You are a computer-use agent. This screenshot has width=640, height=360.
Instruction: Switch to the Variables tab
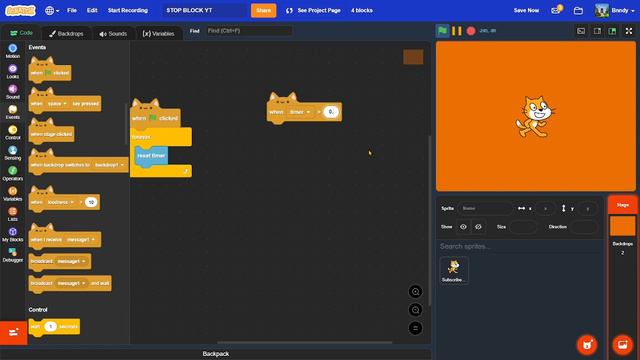click(158, 33)
